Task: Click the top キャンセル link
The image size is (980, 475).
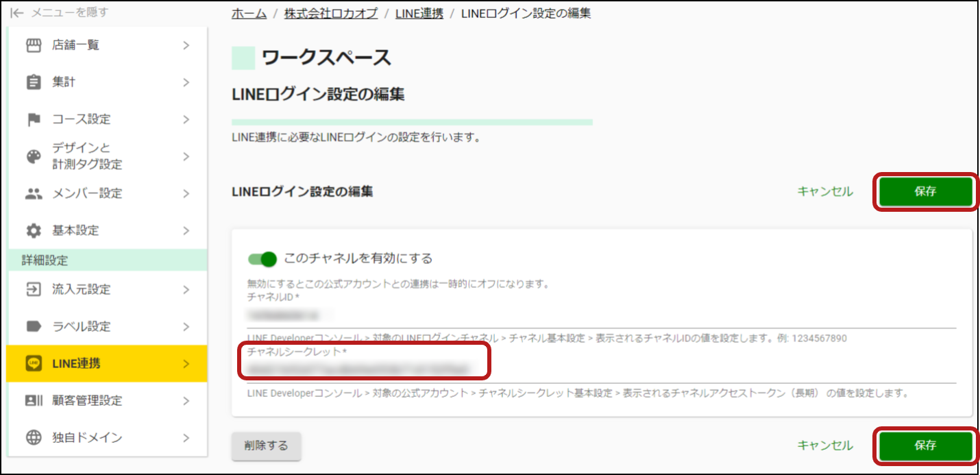Action: 825,192
